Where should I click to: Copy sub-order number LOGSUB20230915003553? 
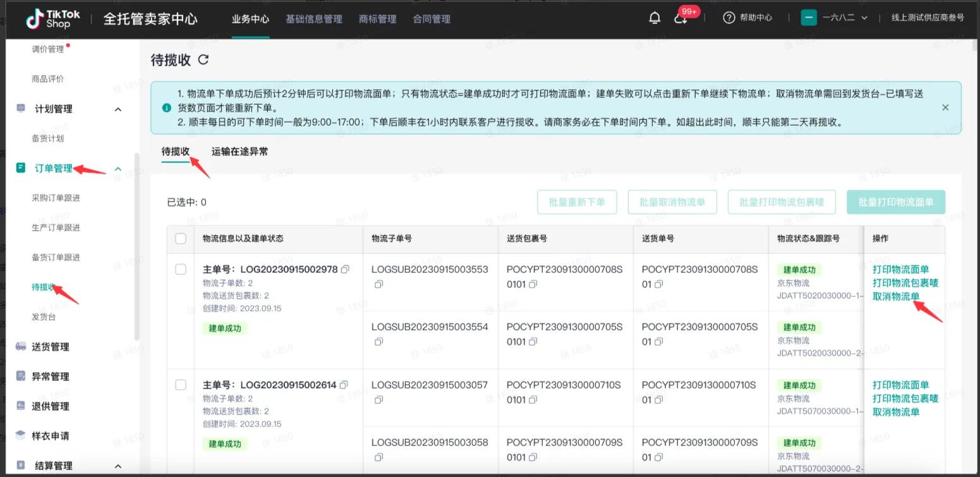click(x=379, y=284)
